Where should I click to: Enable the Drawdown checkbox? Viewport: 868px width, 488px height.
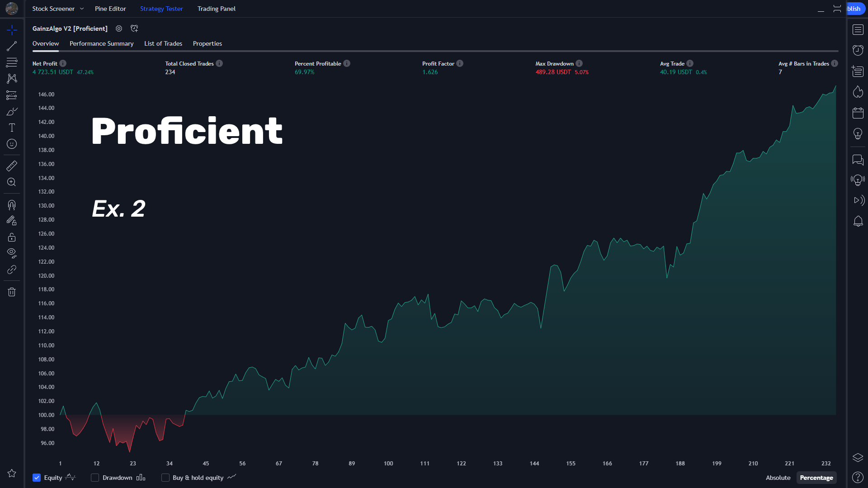[95, 478]
